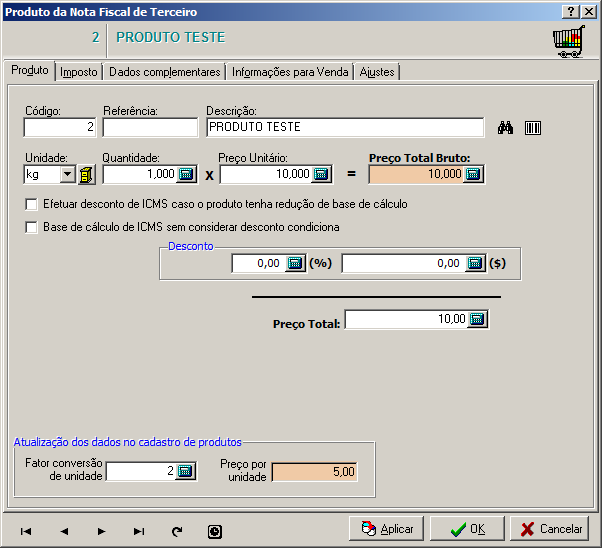Click the Referência input field
The width and height of the screenshot is (602, 548).
point(150,128)
